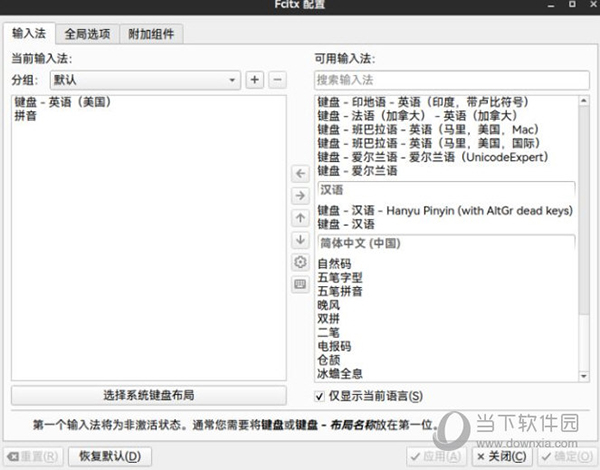Click the scrollbar down arrow
The height and width of the screenshot is (470, 600).
pos(584,376)
